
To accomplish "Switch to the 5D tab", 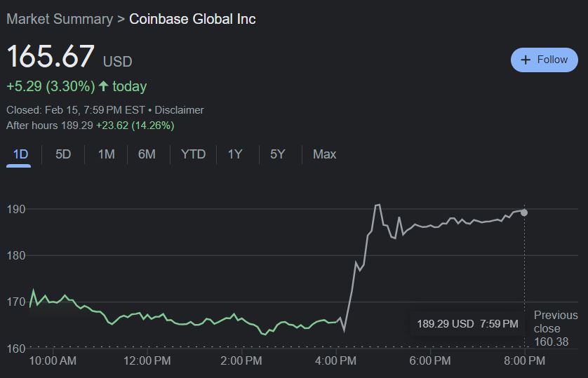I will [x=63, y=154].
